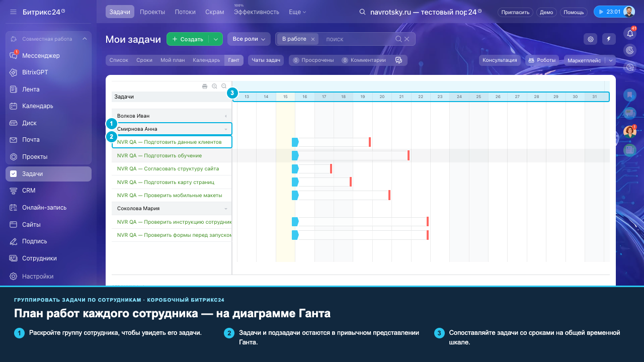Clear the search field with X
The height and width of the screenshot is (362, 644).
tap(407, 39)
